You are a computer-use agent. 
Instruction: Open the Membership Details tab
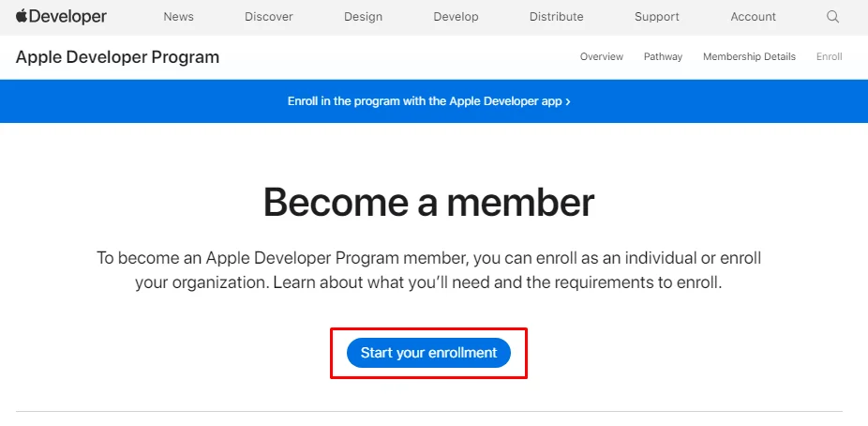click(749, 56)
